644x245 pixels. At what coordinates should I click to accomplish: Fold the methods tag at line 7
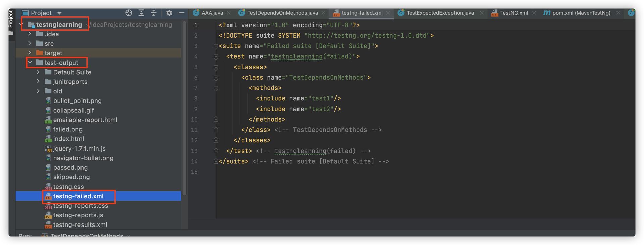[216, 88]
